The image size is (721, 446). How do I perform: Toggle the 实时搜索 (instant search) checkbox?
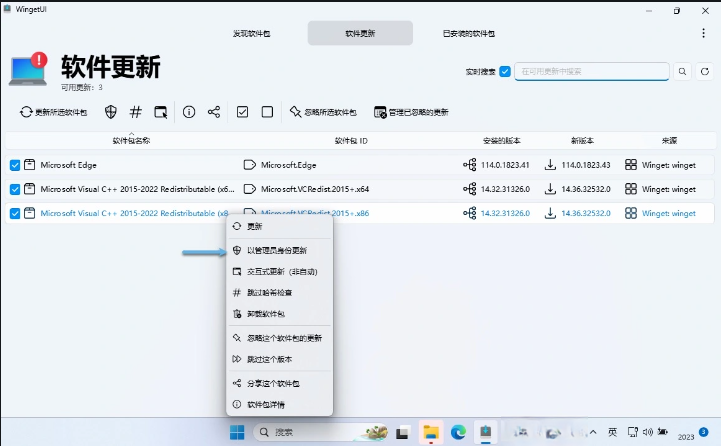pos(505,71)
